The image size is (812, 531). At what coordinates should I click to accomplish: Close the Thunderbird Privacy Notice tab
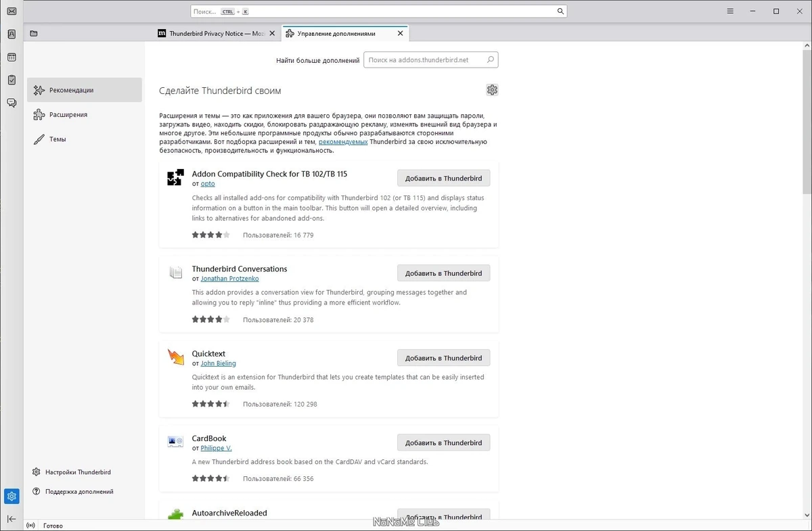(x=272, y=33)
